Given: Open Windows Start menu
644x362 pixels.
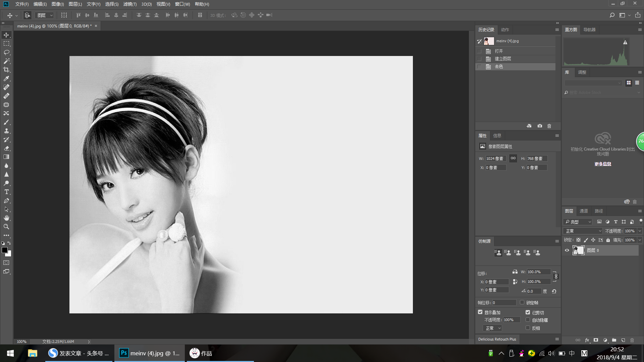Looking at the screenshot, I should 10,353.
